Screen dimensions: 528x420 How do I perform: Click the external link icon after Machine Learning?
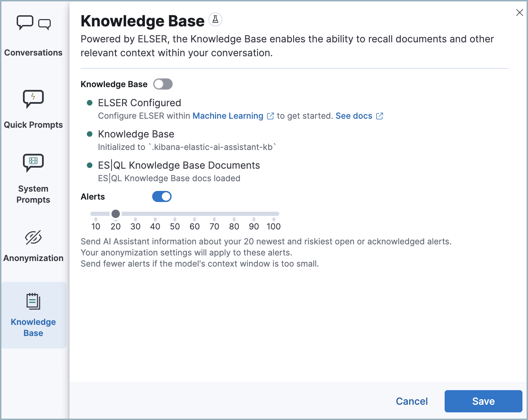tap(270, 116)
